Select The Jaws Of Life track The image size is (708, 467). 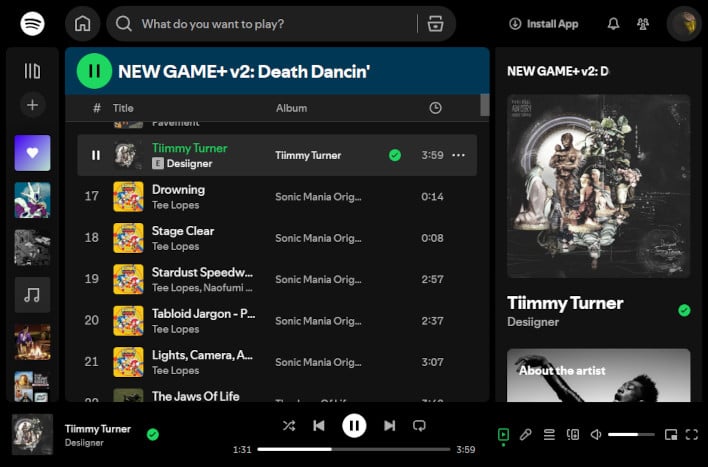pyautogui.click(x=277, y=395)
